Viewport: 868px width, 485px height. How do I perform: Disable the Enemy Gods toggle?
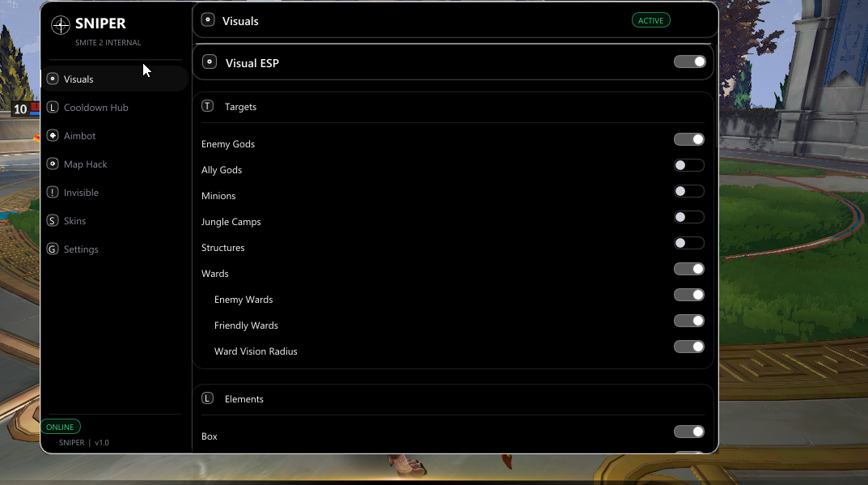[x=689, y=139]
